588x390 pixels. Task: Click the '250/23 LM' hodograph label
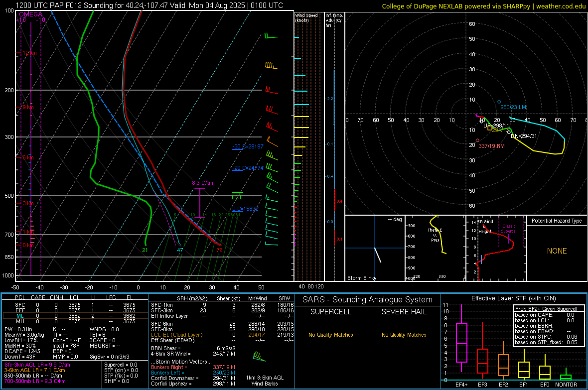513,107
